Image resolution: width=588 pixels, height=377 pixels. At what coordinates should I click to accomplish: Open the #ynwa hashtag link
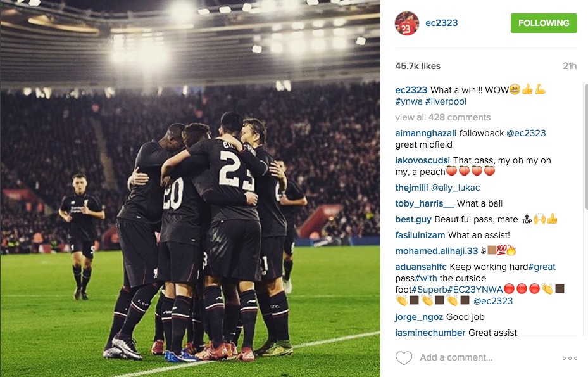point(409,102)
